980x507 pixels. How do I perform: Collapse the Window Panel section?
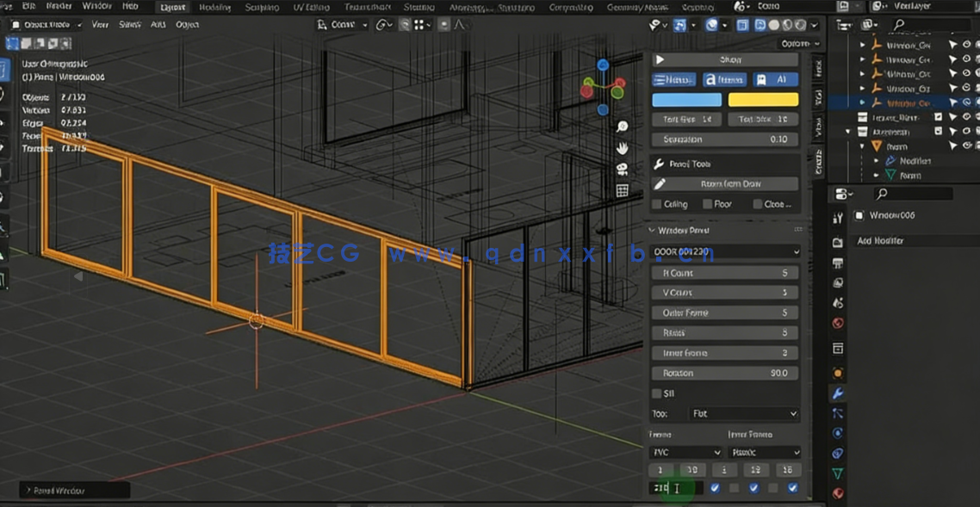click(652, 230)
